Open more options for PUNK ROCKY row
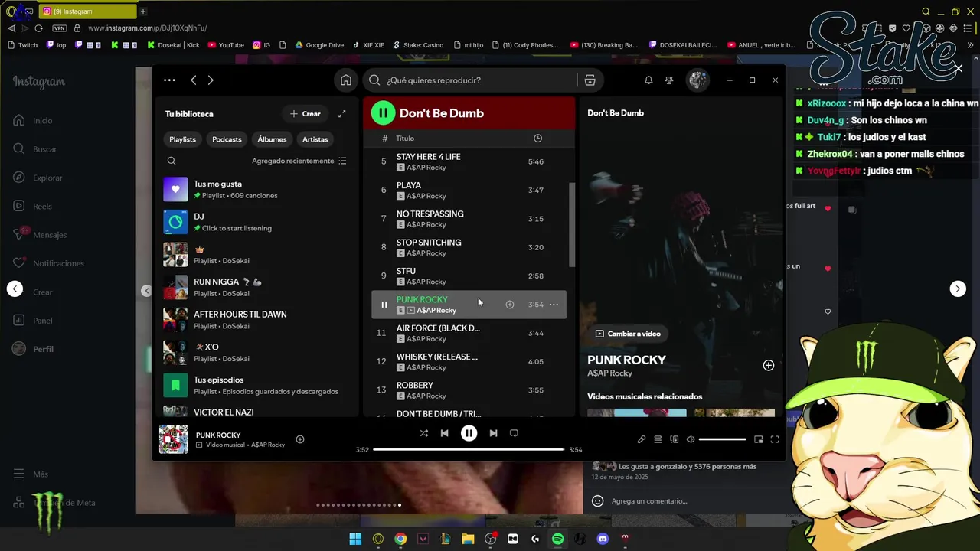 coord(554,305)
